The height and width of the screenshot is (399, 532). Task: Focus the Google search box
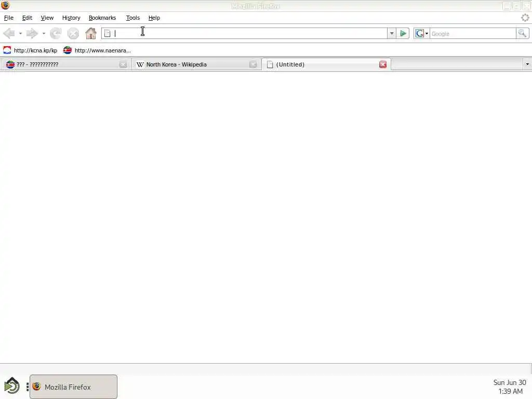click(473, 34)
